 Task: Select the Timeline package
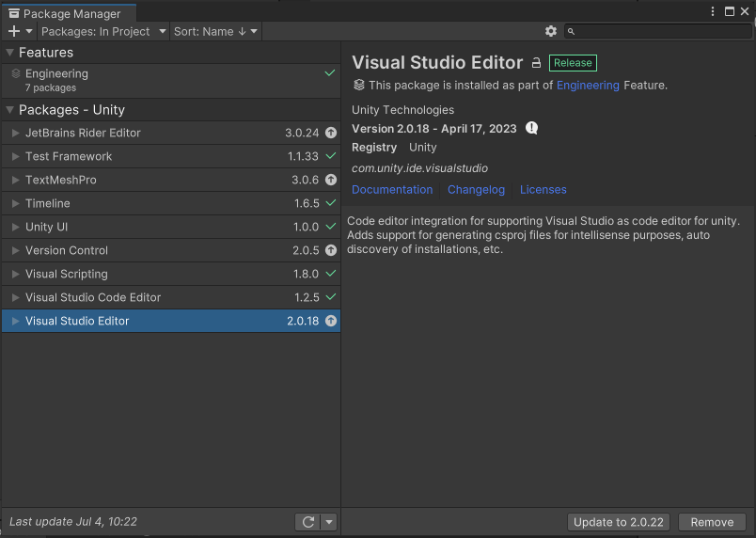tap(171, 203)
